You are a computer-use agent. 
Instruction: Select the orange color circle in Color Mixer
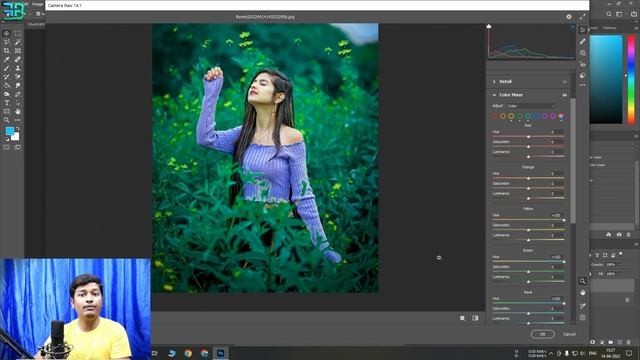503,116
